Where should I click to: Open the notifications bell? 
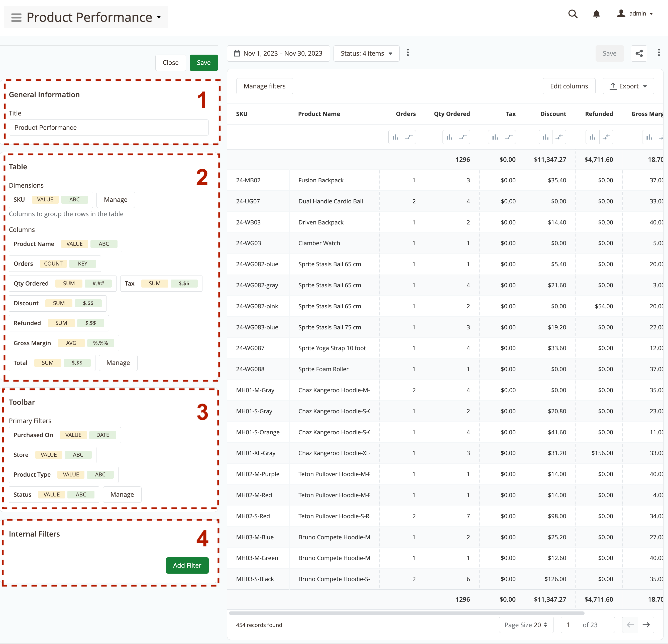(596, 14)
